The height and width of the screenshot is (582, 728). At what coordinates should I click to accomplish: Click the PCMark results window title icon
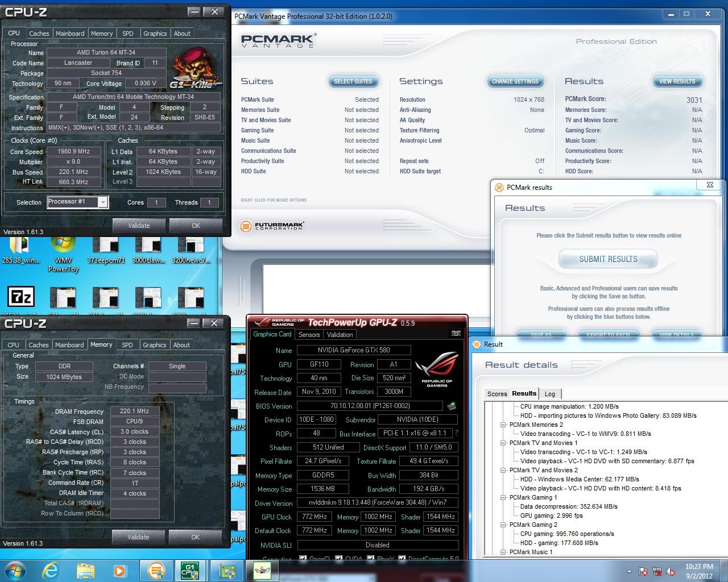tap(499, 188)
